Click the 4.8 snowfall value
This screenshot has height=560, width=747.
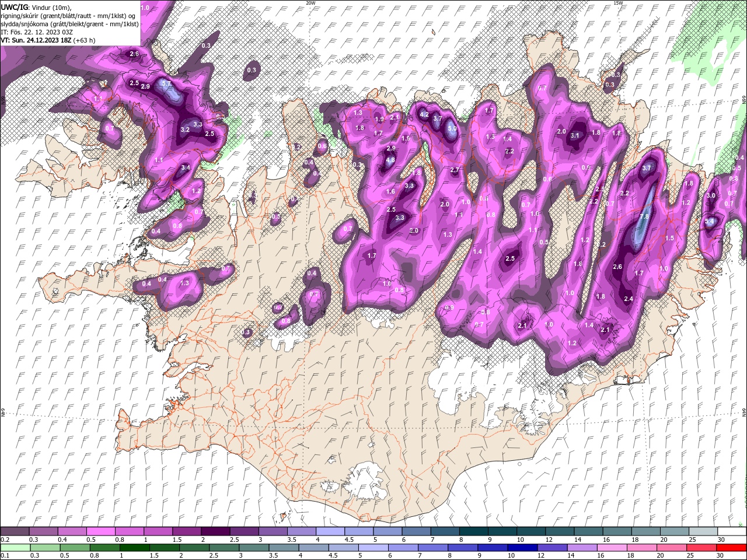390,160
